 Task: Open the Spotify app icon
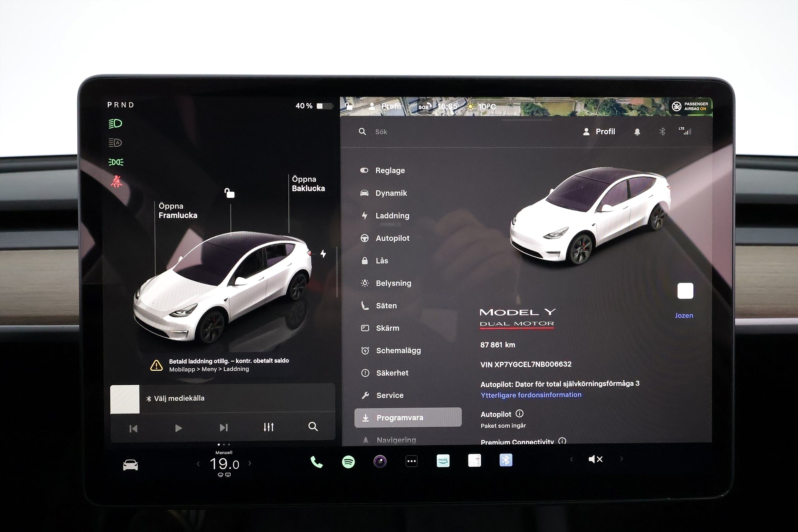click(348, 461)
